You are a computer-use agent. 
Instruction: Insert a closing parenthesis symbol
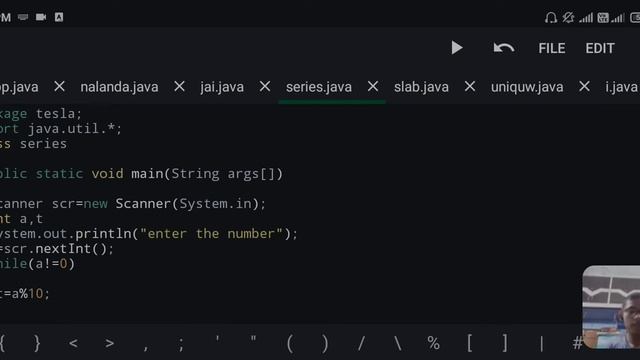coord(325,343)
